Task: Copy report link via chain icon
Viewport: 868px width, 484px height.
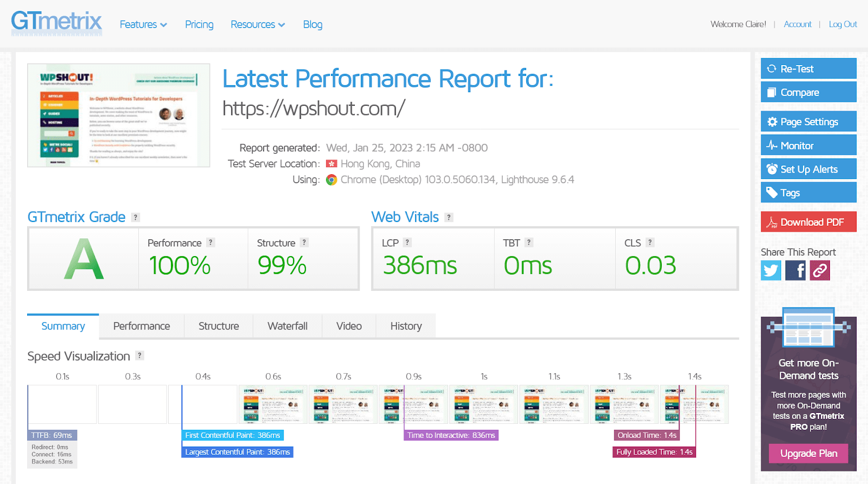Action: (x=820, y=270)
